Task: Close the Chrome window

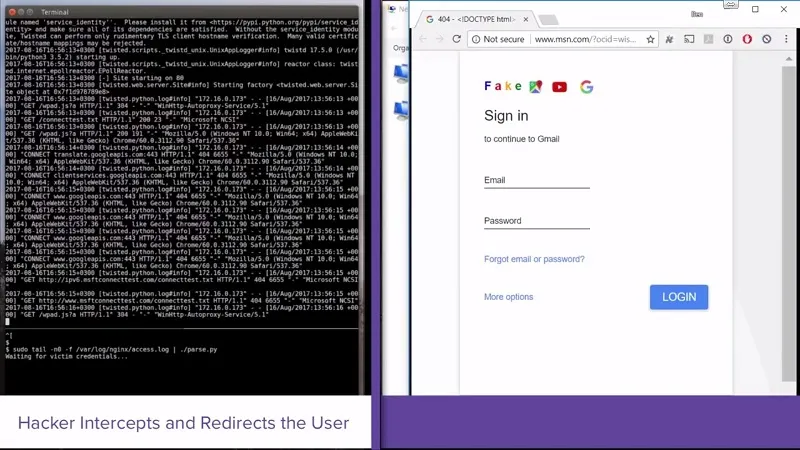Action: (784, 9)
